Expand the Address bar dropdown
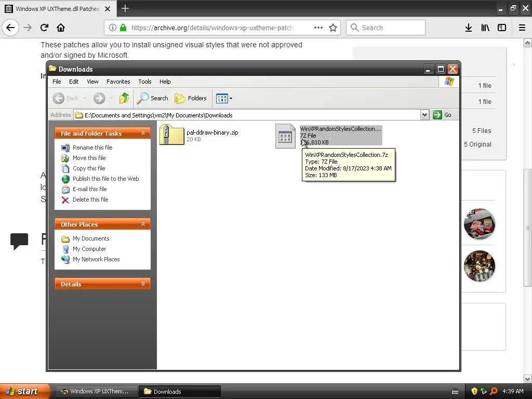The width and height of the screenshot is (532, 399). pyautogui.click(x=424, y=115)
